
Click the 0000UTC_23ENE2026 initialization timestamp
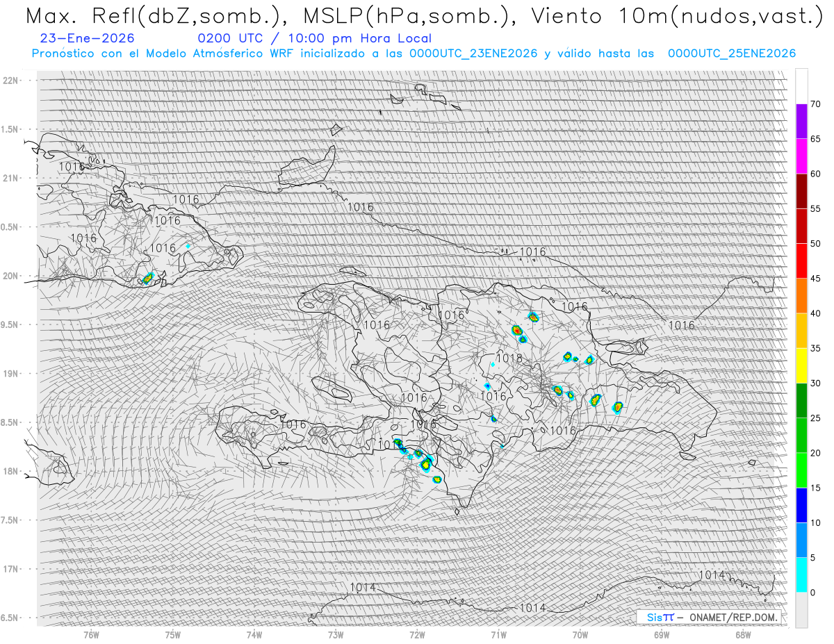[x=473, y=53]
